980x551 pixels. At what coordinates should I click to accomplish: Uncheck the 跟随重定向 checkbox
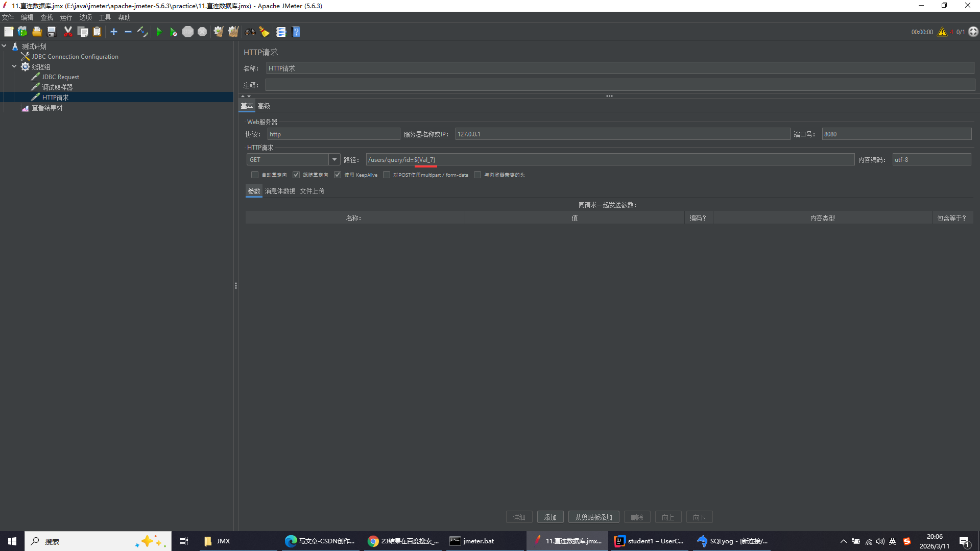296,175
